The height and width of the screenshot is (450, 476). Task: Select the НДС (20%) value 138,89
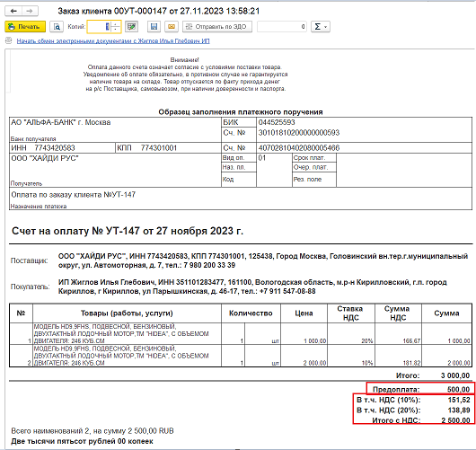459,410
